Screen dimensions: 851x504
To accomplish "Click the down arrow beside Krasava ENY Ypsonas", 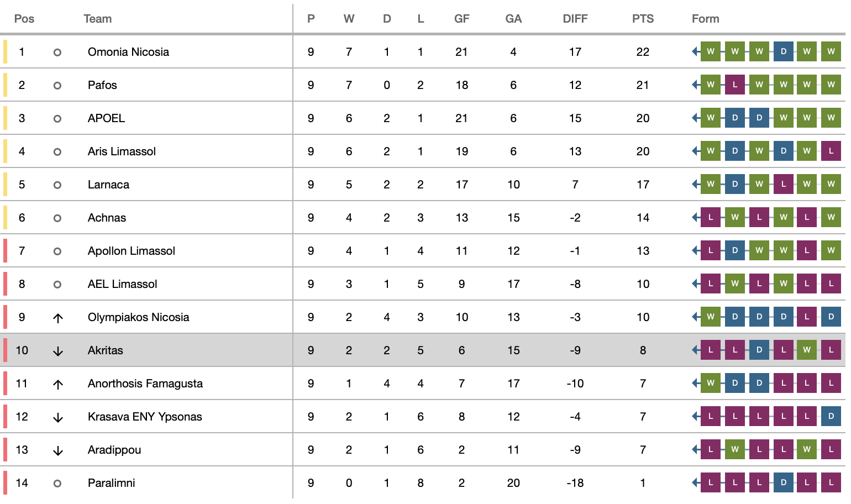I will click(x=57, y=417).
